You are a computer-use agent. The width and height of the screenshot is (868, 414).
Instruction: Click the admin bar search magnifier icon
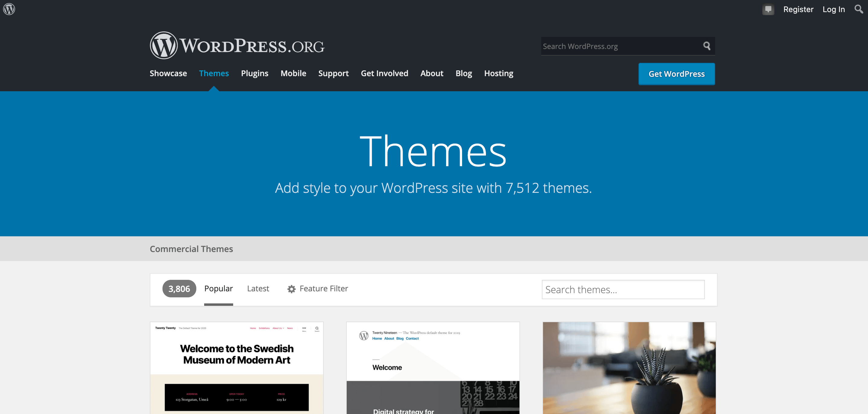859,9
